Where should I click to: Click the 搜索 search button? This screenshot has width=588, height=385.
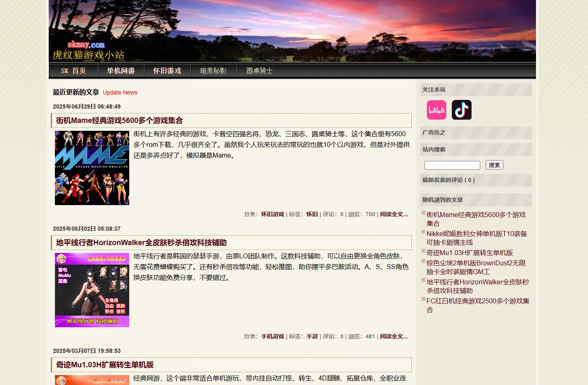pos(494,165)
